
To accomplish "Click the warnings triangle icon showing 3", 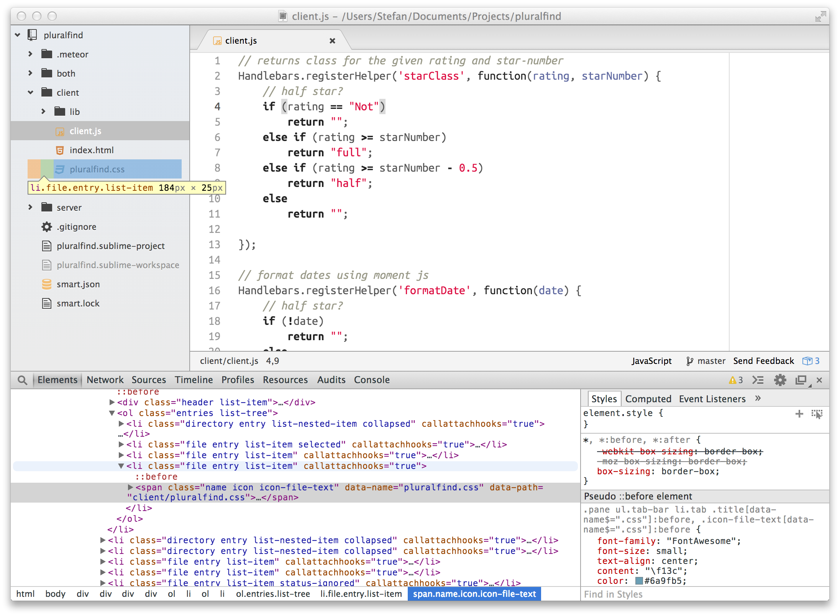I will (732, 380).
